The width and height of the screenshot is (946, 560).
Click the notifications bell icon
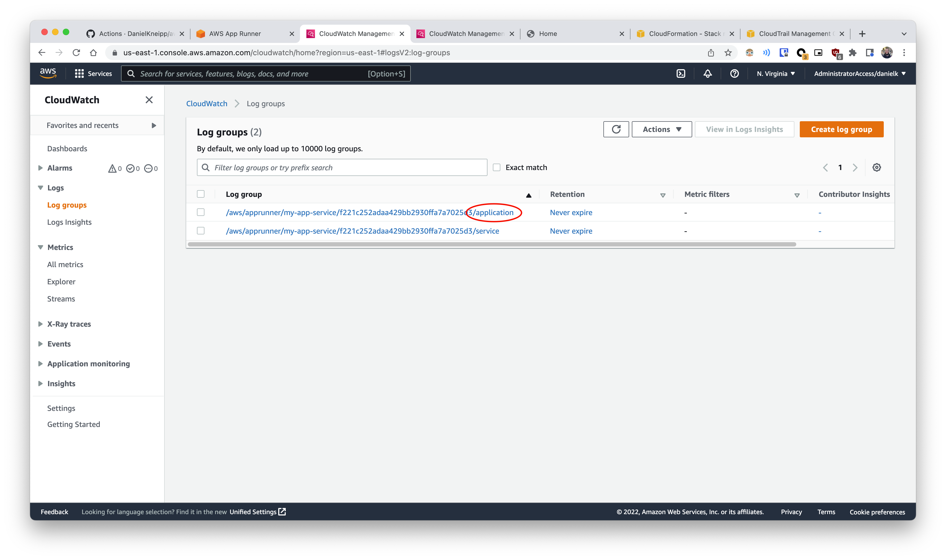[707, 73]
